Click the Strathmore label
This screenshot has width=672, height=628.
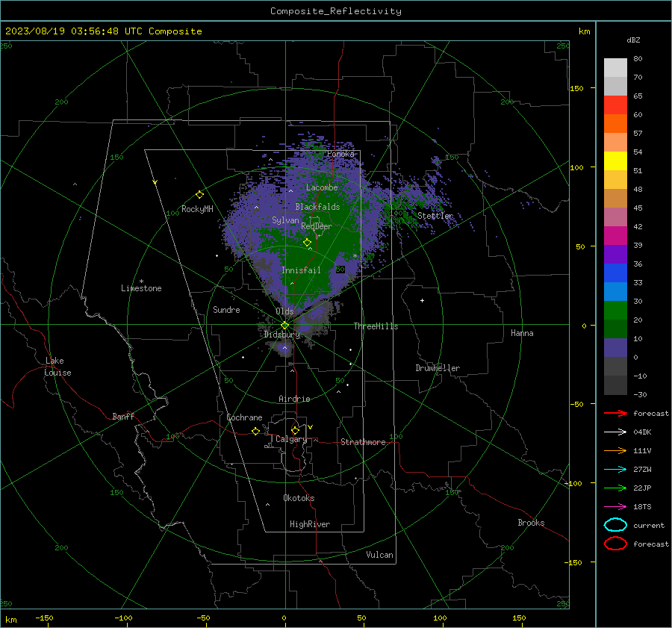(363, 442)
